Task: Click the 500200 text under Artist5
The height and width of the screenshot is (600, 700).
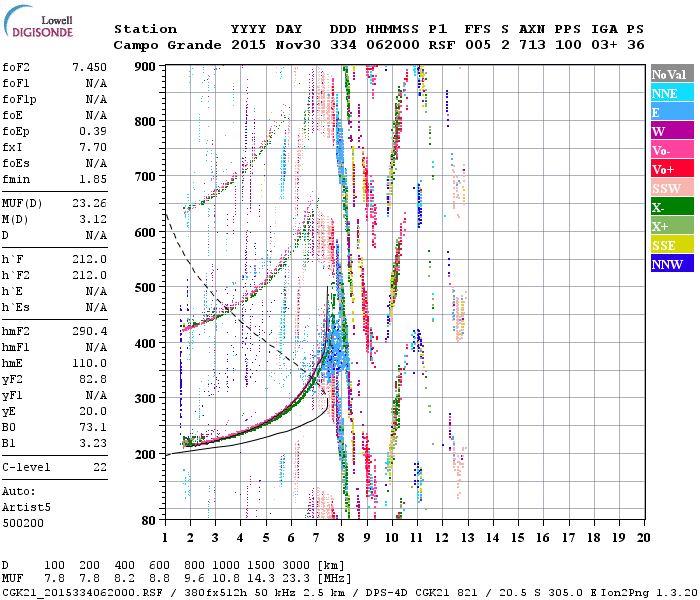Action: (23, 523)
